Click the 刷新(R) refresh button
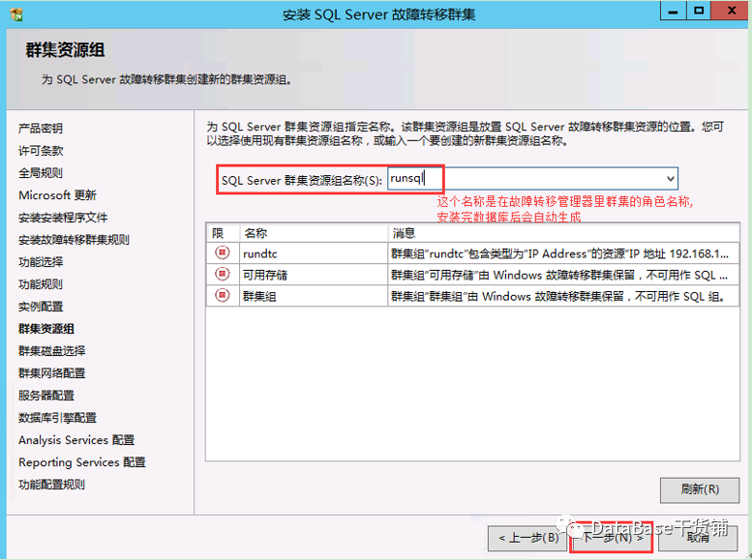The height and width of the screenshot is (560, 752). (x=700, y=489)
